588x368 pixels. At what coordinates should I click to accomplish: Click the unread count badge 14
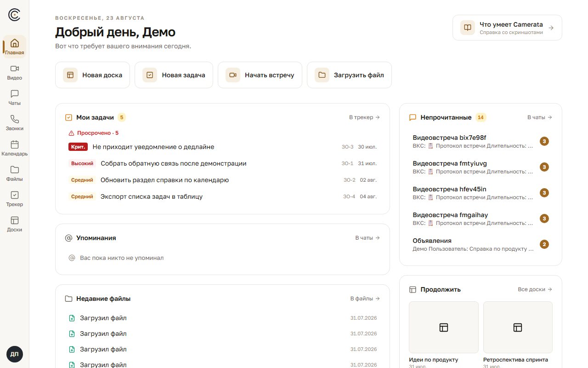(x=481, y=117)
